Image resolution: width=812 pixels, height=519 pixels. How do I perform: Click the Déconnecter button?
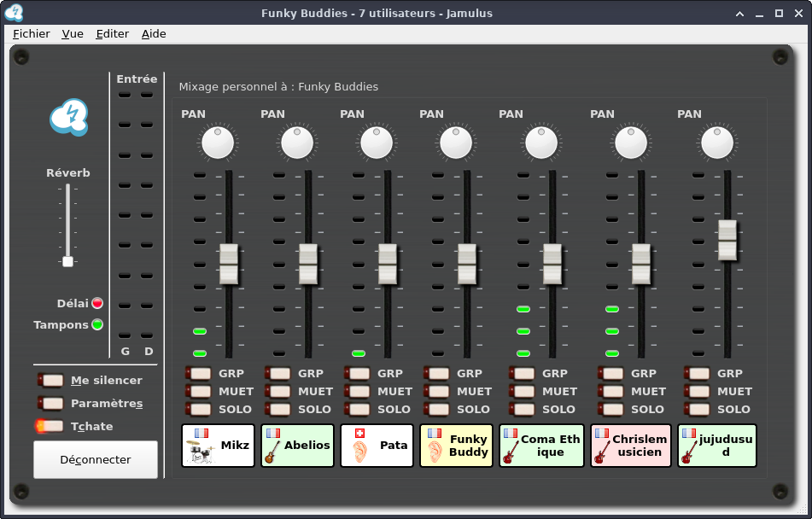coord(96,459)
